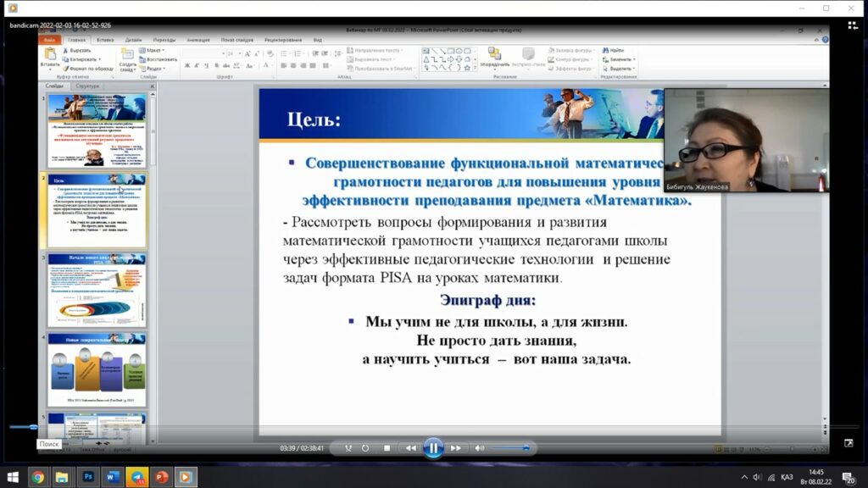Open the Переходы ribbon tab
This screenshot has width=868, height=488.
pyautogui.click(x=164, y=40)
